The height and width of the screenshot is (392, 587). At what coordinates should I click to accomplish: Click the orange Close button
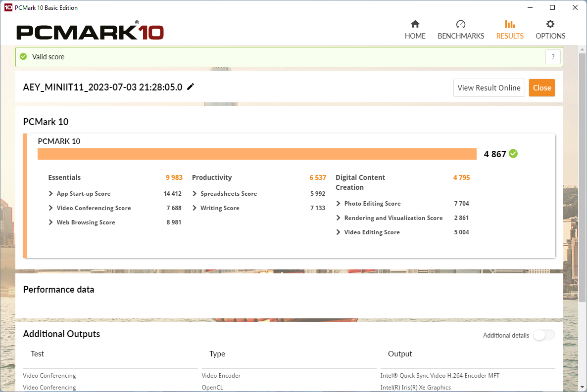pyautogui.click(x=541, y=88)
